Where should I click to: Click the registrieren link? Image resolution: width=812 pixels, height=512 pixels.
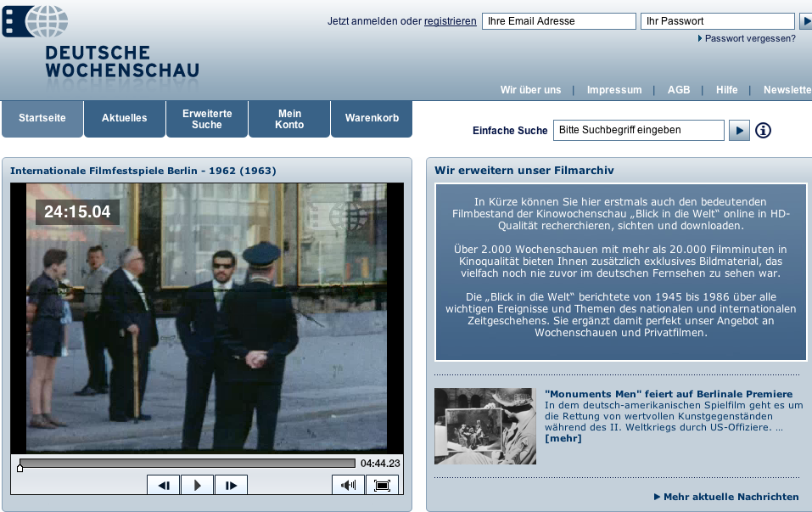click(450, 21)
